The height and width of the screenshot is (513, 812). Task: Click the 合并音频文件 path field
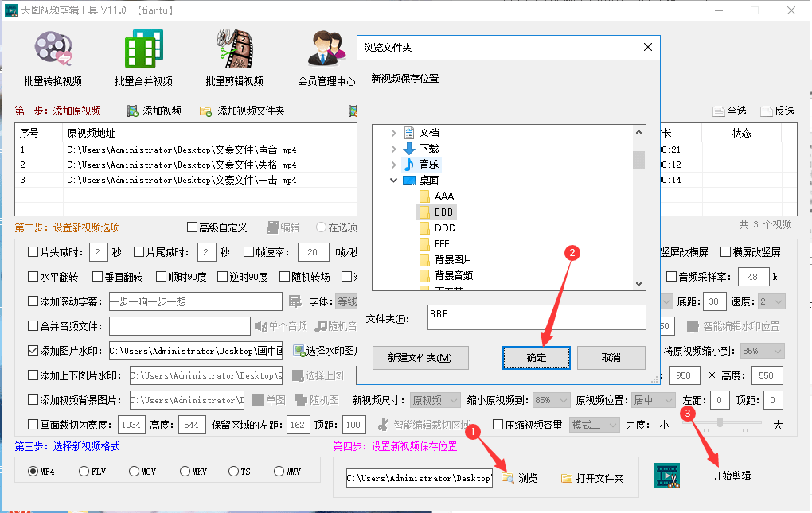point(180,326)
